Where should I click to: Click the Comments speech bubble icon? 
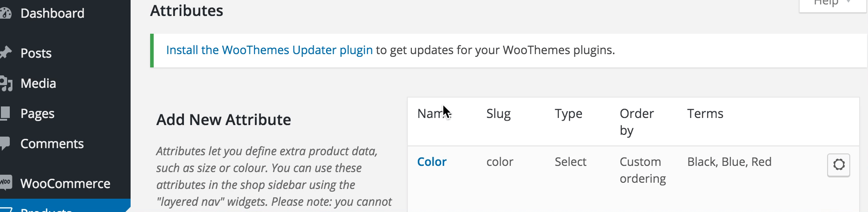click(5, 144)
